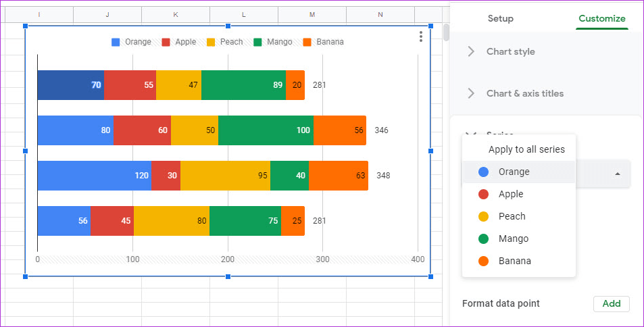The image size is (644, 327).
Task: Choose Apple from the series dropdown list
Action: [511, 194]
